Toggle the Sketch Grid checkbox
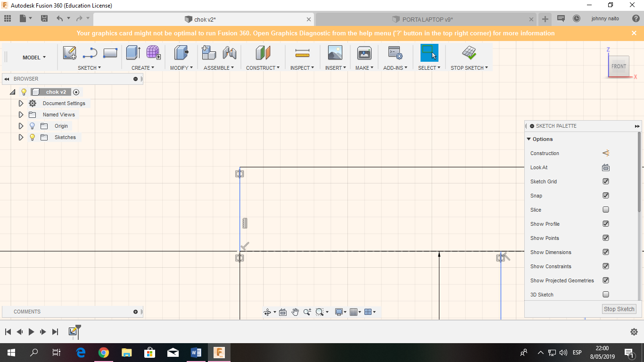This screenshot has height=362, width=644. pyautogui.click(x=606, y=181)
